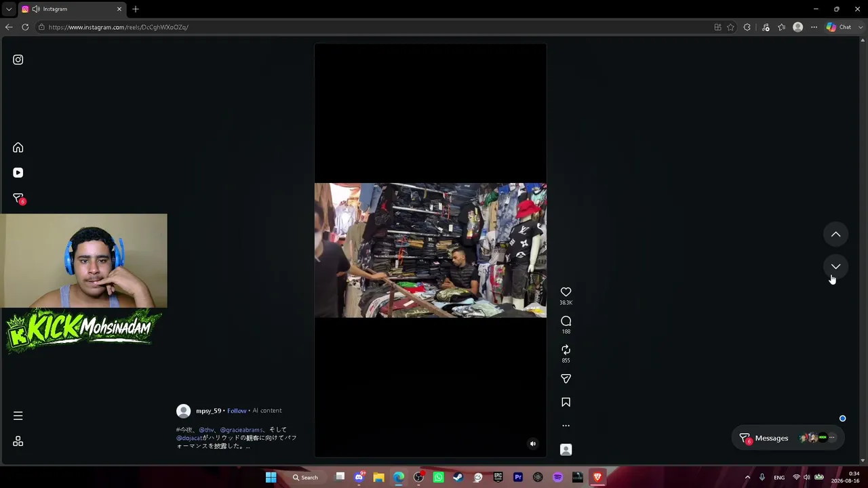The width and height of the screenshot is (868, 488).
Task: Go to the previous reel
Action: (x=836, y=235)
